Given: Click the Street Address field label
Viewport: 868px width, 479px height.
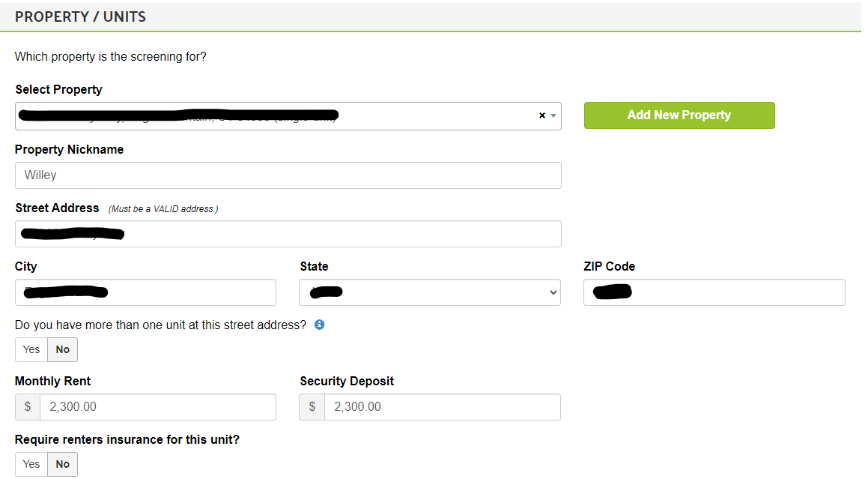Looking at the screenshot, I should (57, 208).
